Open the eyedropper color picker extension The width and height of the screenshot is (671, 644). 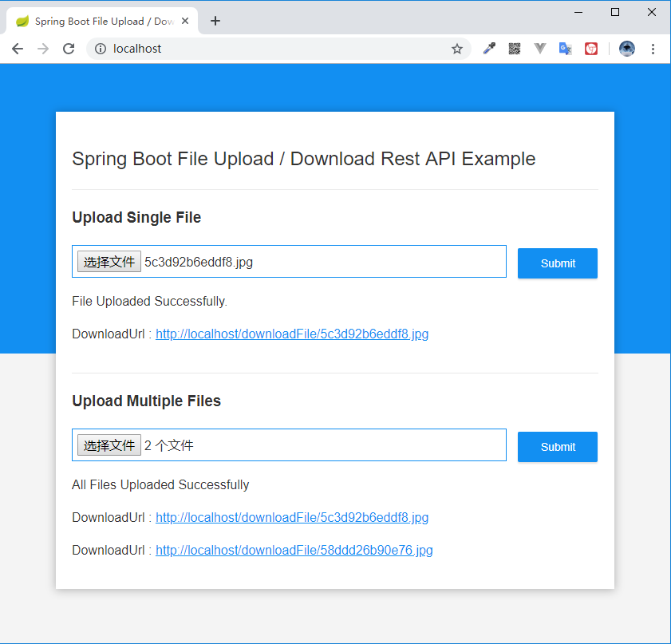click(489, 49)
